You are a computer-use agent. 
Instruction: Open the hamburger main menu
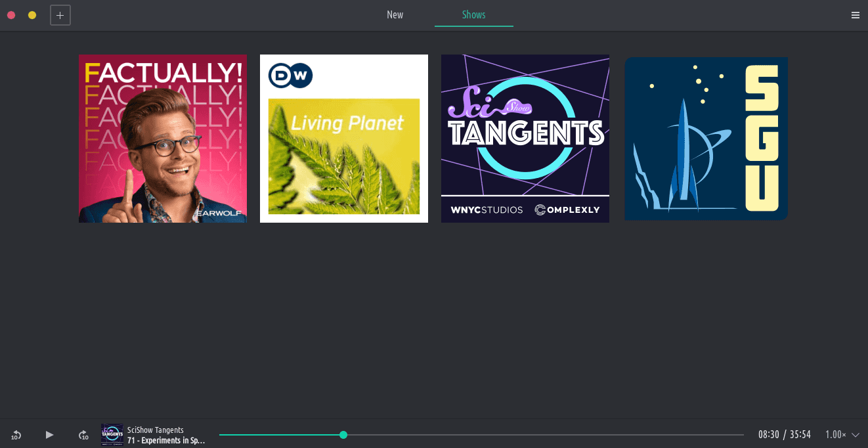coord(855,15)
